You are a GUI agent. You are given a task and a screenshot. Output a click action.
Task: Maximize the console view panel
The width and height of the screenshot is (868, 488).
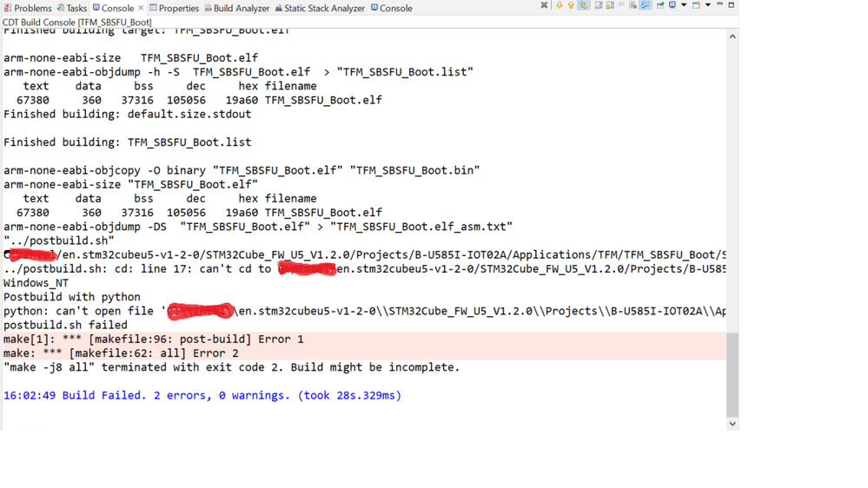coord(732,5)
